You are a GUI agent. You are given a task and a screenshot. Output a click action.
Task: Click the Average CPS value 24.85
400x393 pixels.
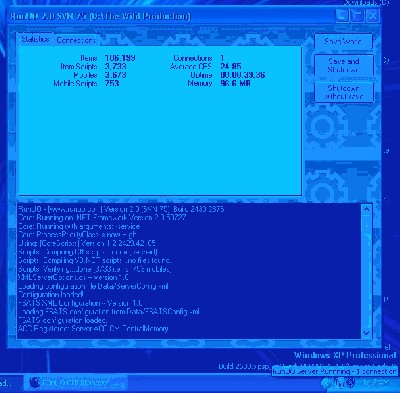pos(231,67)
